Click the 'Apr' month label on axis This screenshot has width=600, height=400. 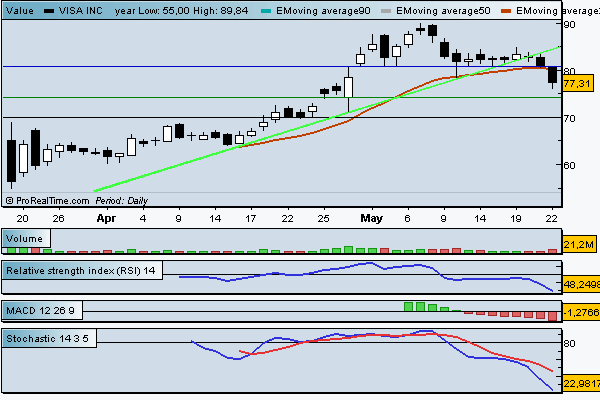point(106,219)
